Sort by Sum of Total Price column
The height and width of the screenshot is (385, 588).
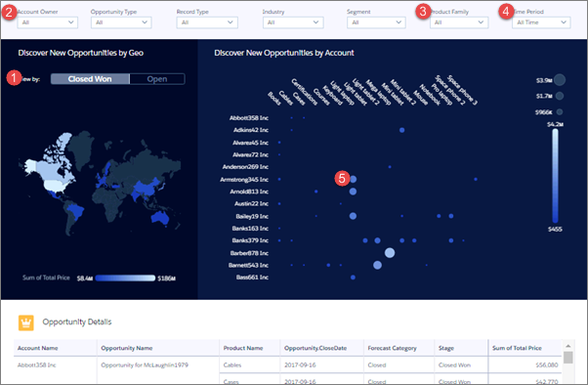(x=517, y=348)
